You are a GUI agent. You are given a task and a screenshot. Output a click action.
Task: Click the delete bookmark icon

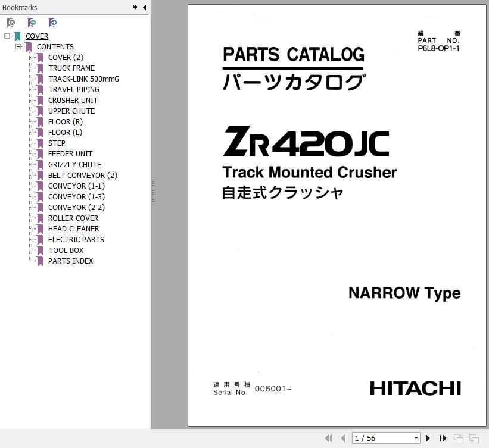point(11,23)
